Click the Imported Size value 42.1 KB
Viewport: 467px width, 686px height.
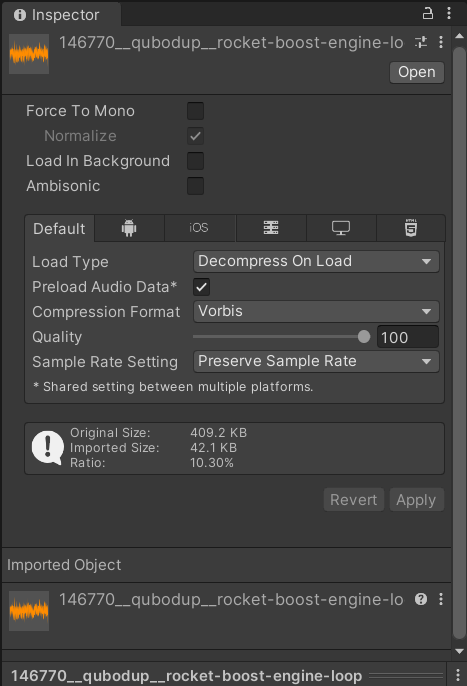point(214,448)
